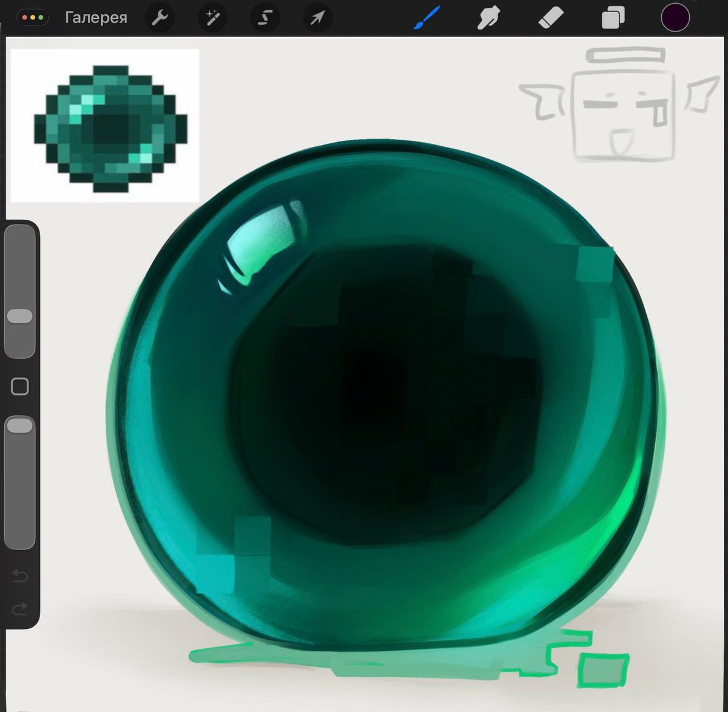The height and width of the screenshot is (712, 728).
Task: Redo with the sidebar redo arrow
Action: point(20,608)
